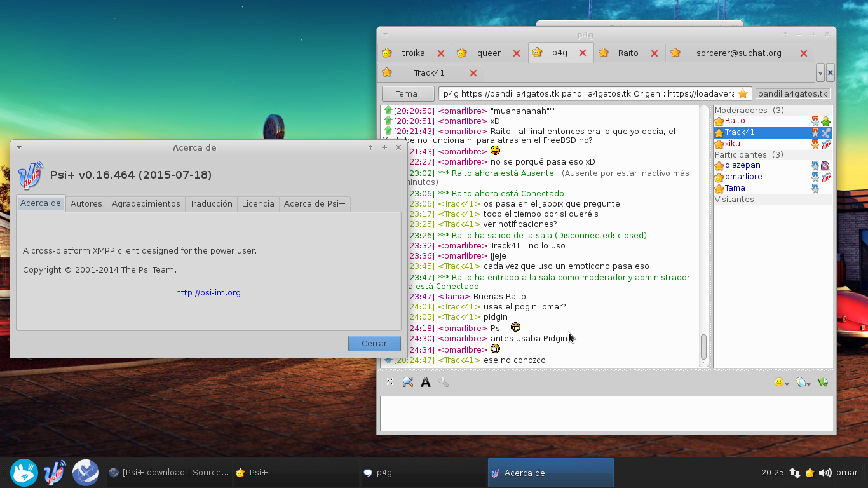
Task: Close the queer chat tab
Action: point(517,53)
